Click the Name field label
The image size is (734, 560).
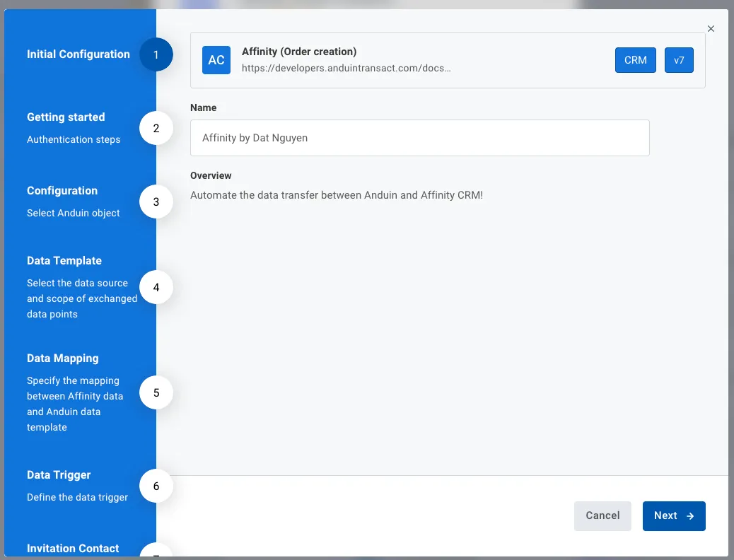pos(203,107)
